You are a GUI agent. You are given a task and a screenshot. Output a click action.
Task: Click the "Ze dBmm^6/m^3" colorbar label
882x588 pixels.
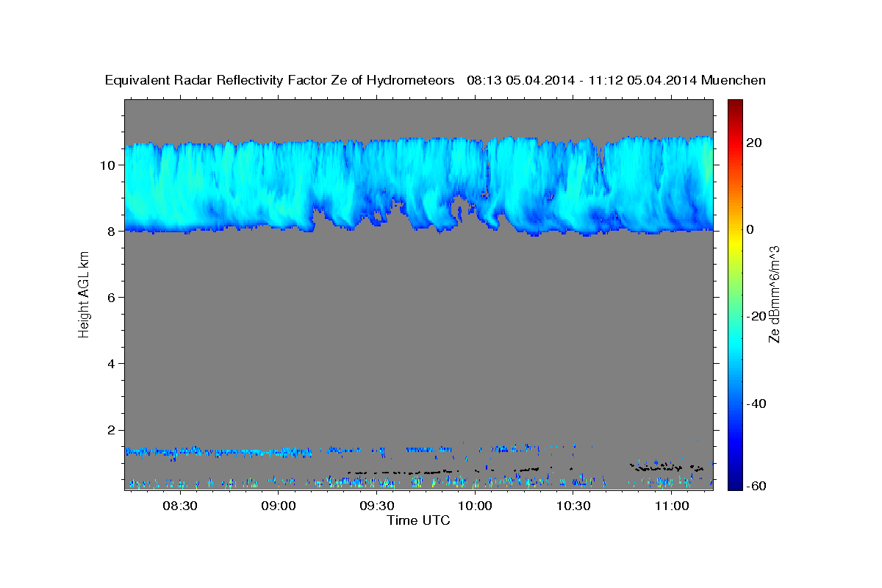774,294
